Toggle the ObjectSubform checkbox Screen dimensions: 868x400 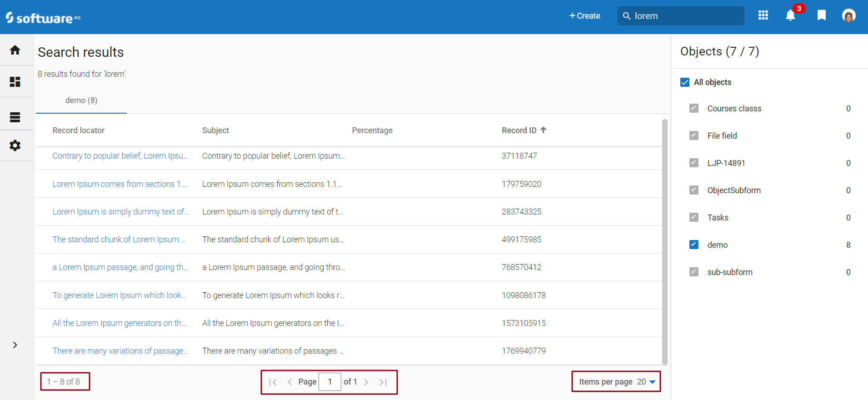coord(694,190)
